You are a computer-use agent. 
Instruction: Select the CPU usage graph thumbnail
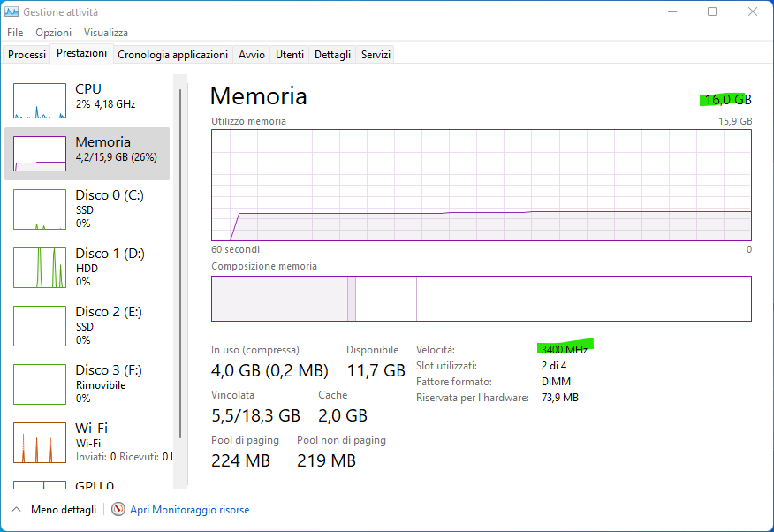coord(40,101)
